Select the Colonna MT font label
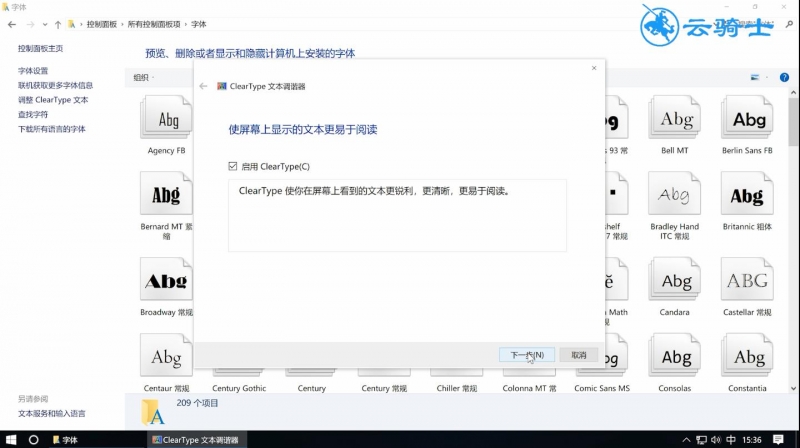The width and height of the screenshot is (800, 448). [529, 388]
